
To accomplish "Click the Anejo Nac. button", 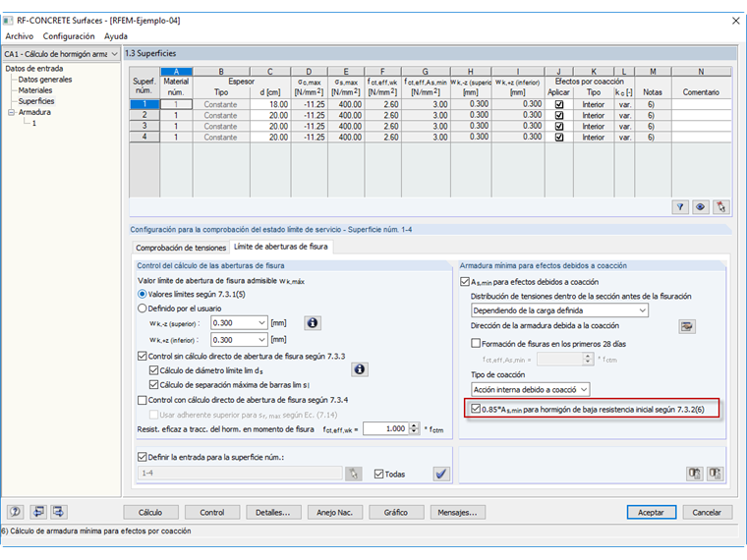I will click(x=335, y=513).
